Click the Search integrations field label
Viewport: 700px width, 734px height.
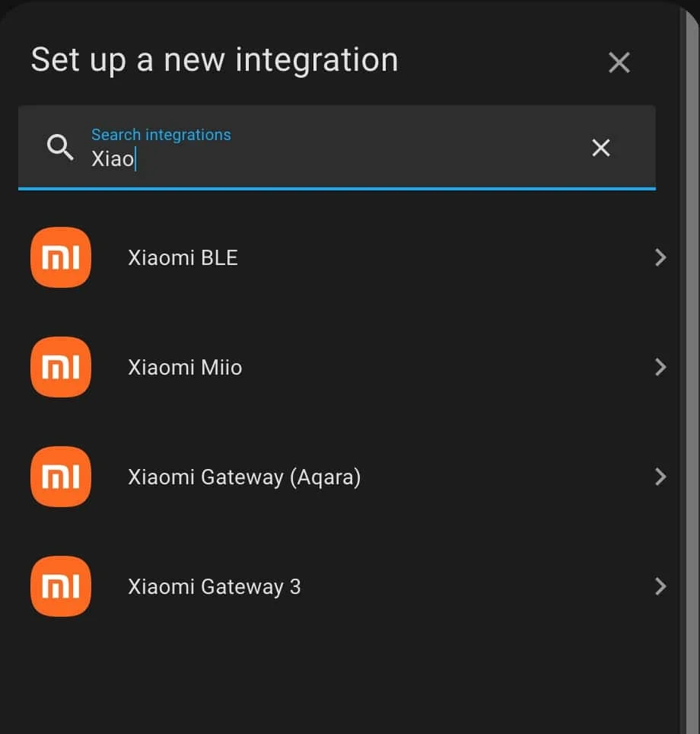click(x=161, y=135)
